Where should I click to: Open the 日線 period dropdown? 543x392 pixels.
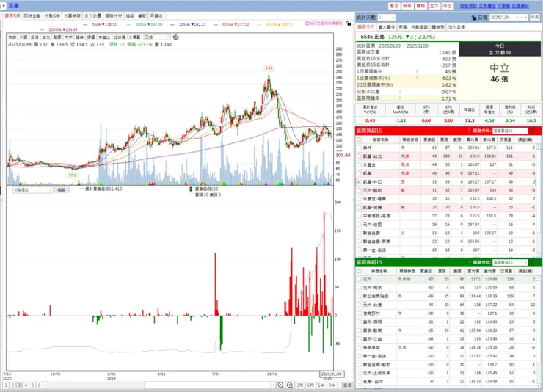pyautogui.click(x=157, y=37)
